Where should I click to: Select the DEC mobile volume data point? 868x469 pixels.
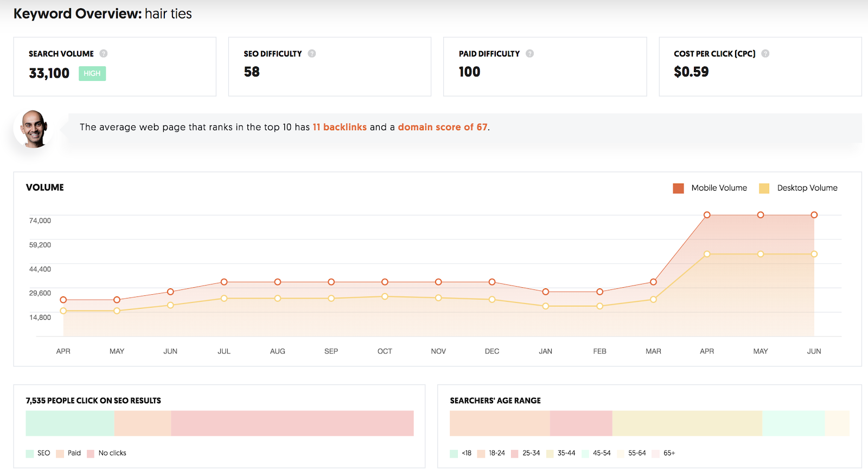click(492, 282)
